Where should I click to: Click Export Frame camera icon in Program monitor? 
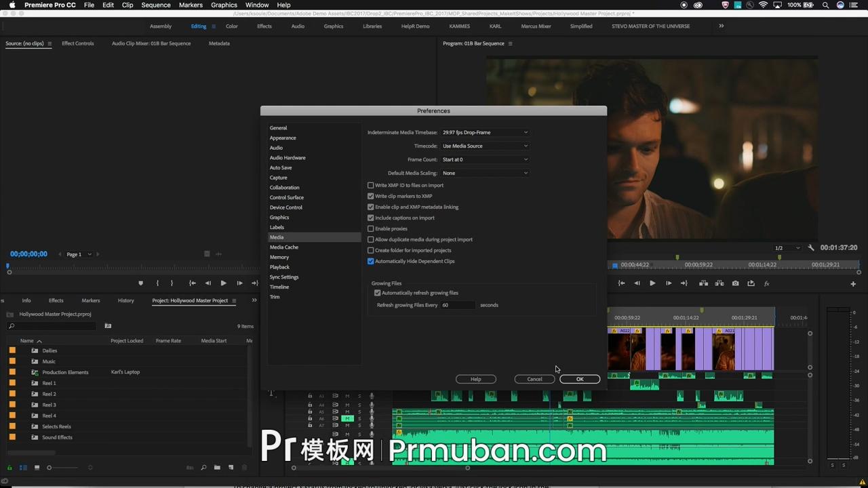735,283
